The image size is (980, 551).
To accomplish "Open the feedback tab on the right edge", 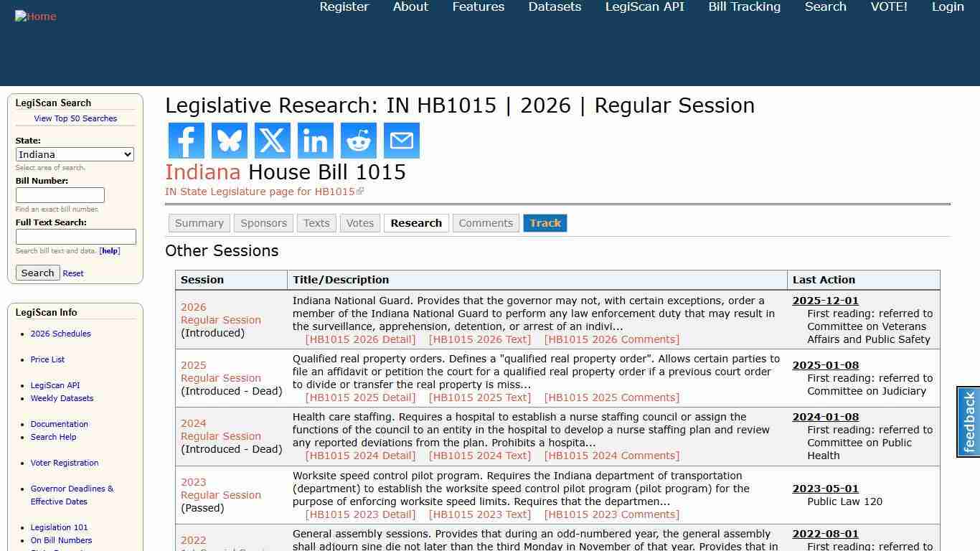I will (967, 423).
